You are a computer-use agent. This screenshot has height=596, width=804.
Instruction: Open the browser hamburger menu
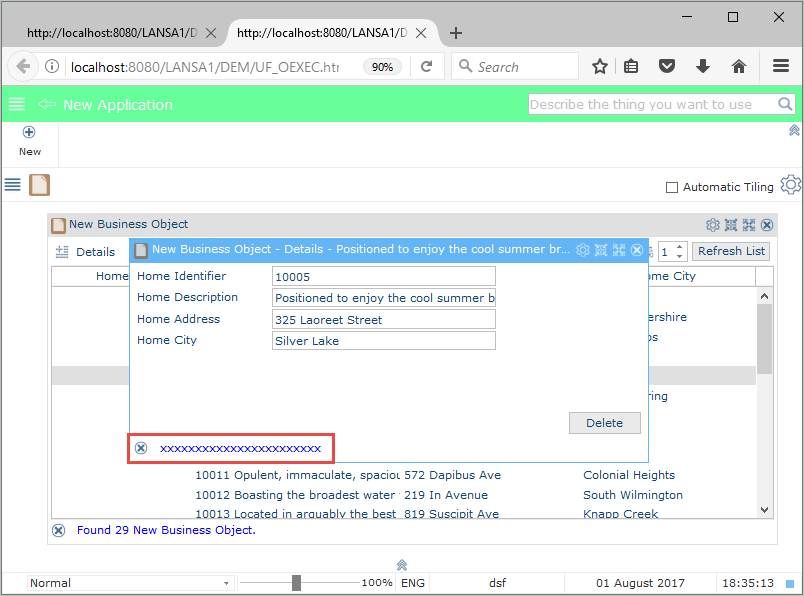click(x=781, y=66)
